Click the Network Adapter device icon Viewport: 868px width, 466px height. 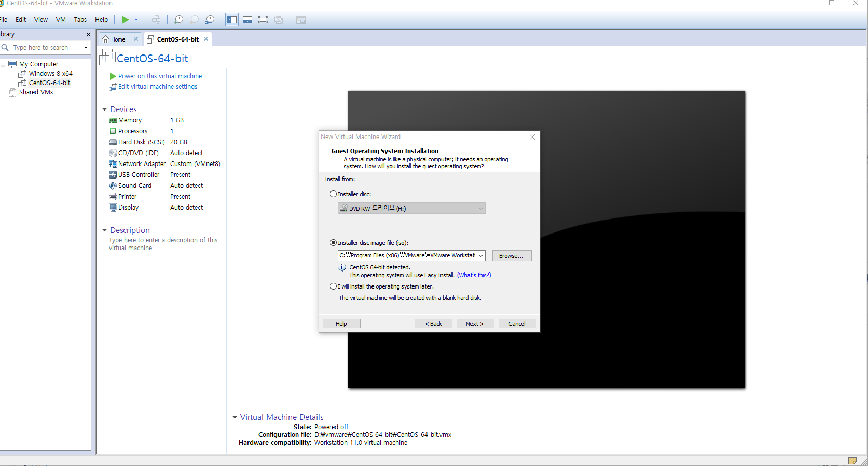(x=113, y=164)
